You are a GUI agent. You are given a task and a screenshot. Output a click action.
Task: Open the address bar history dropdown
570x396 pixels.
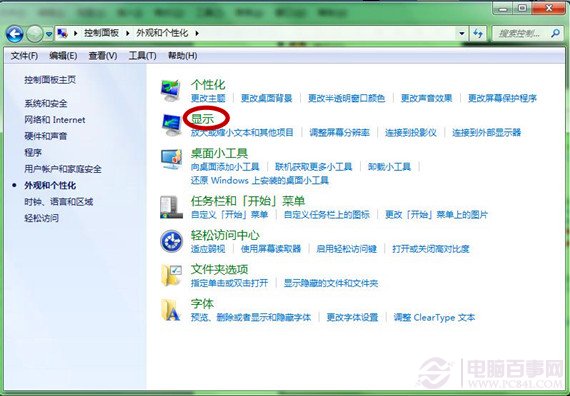coord(462,34)
